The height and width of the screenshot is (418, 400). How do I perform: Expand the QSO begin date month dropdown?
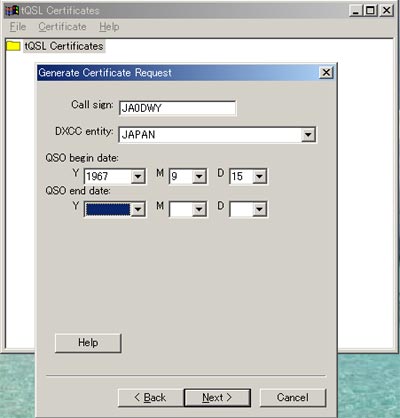[x=199, y=176]
